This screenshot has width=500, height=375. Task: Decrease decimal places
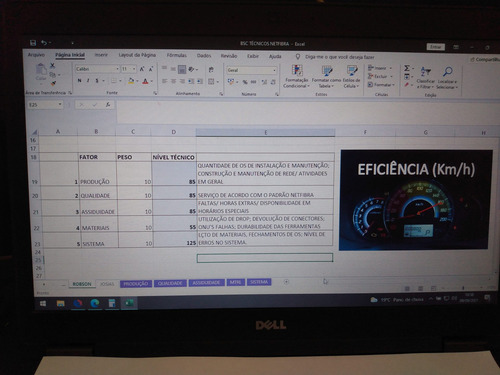273,82
